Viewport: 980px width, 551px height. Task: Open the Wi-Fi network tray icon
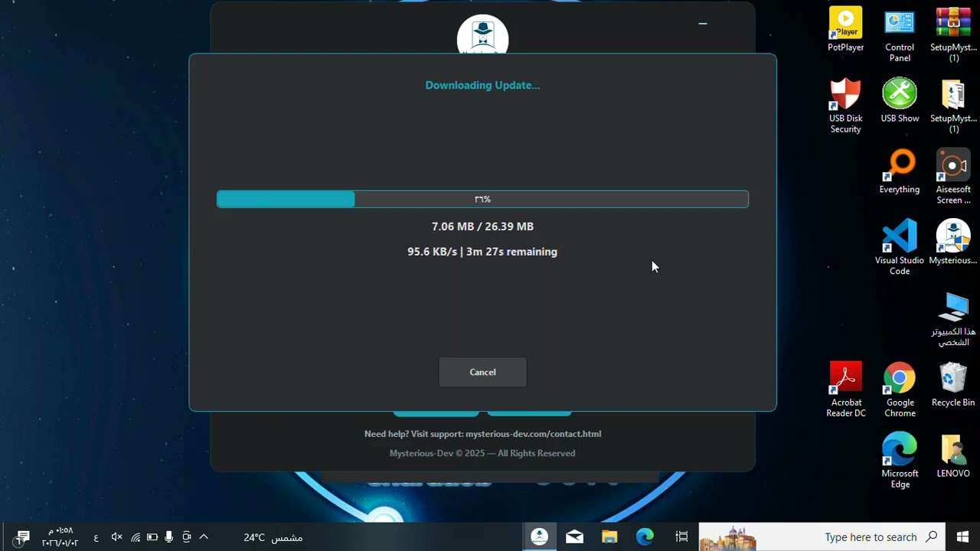coord(135,537)
